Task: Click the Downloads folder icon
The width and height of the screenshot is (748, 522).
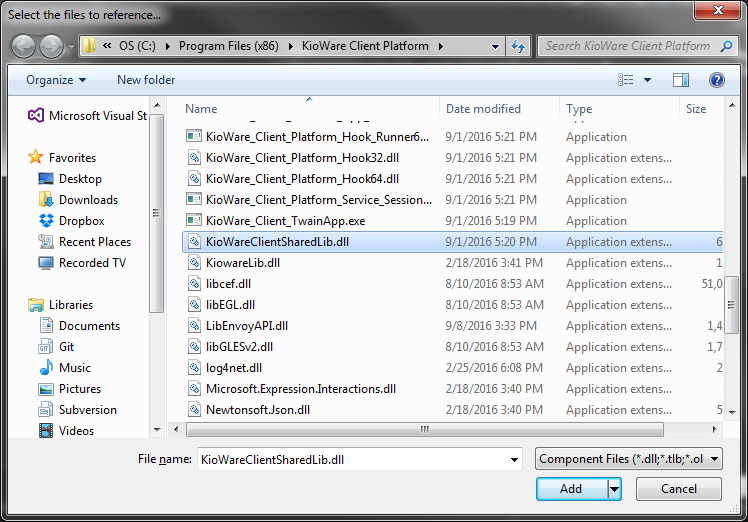Action: tap(46, 199)
